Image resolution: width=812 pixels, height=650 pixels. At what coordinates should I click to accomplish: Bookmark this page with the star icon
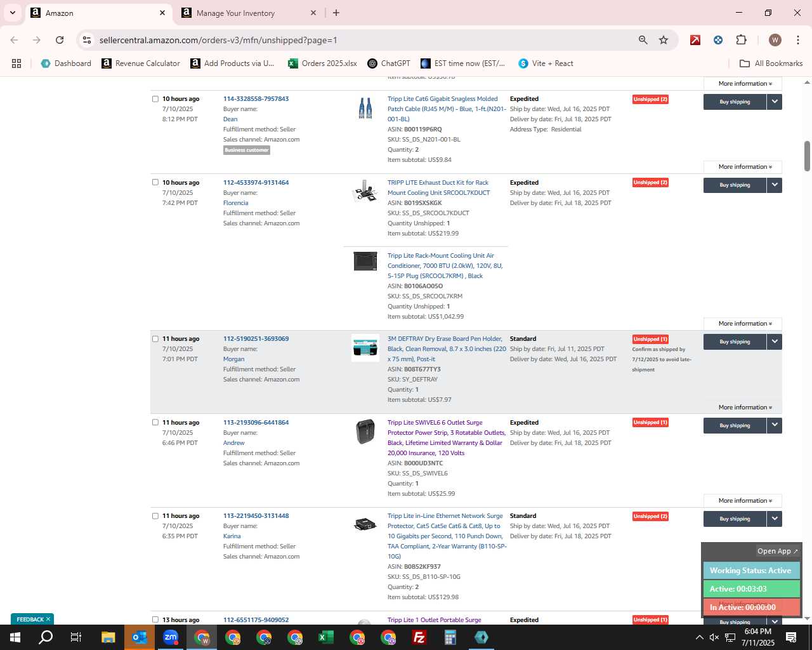(664, 40)
